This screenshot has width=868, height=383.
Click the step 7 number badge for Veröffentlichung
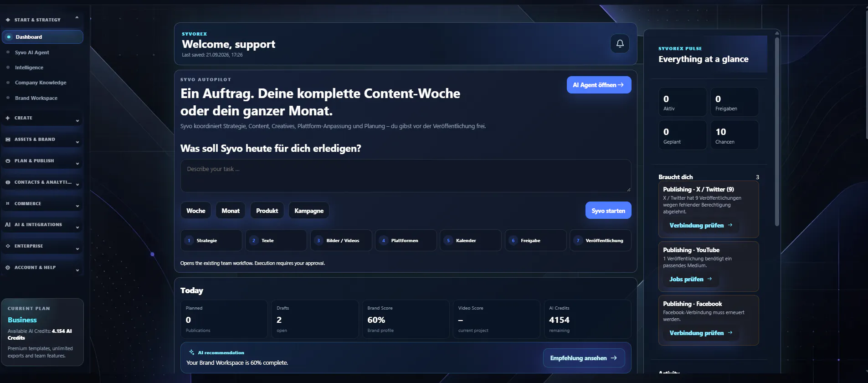click(578, 240)
